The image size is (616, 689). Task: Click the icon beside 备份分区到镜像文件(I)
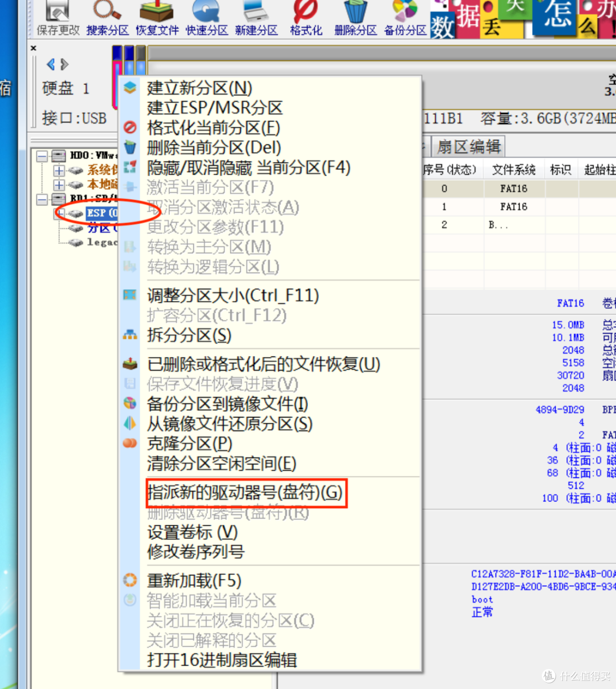pyautogui.click(x=130, y=403)
